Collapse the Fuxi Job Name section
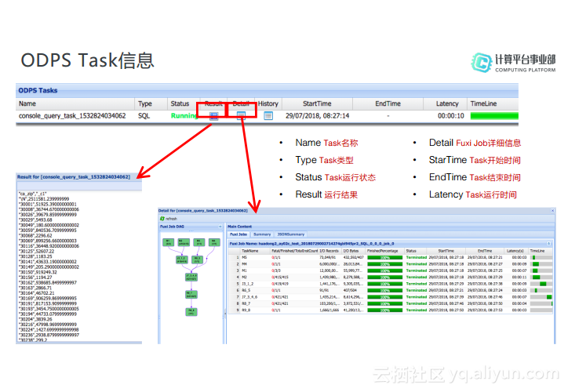 (548, 244)
